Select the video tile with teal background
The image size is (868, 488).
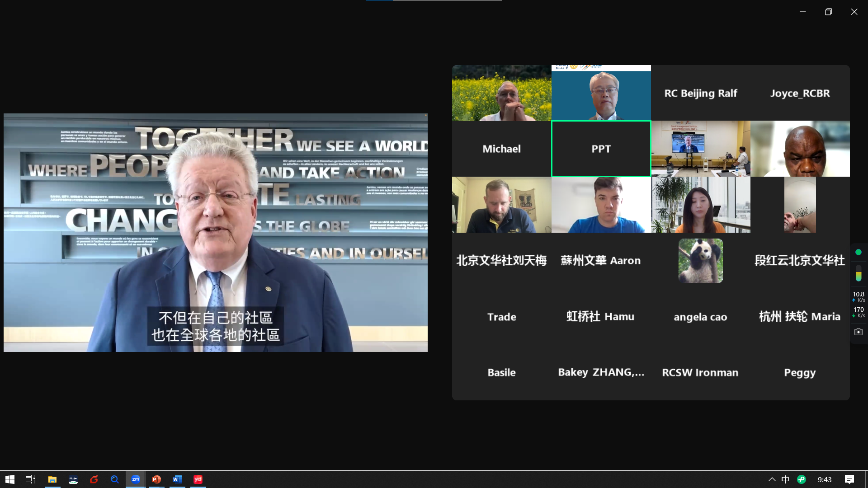pyautogui.click(x=601, y=93)
